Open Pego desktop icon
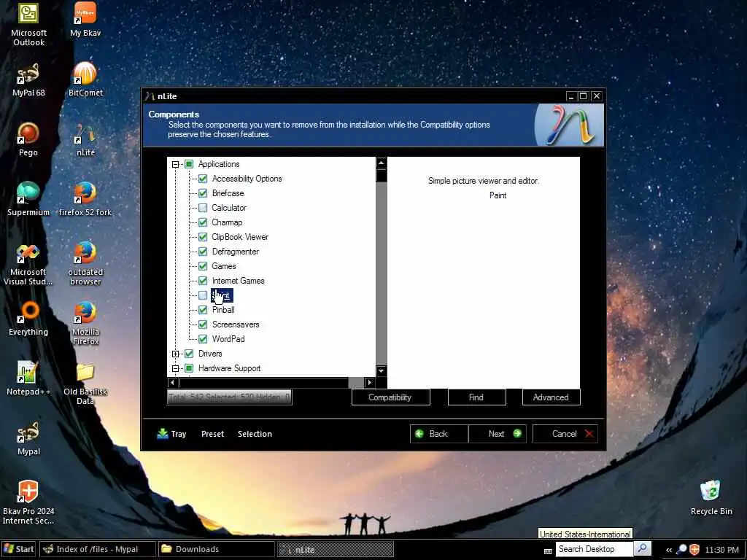The width and height of the screenshot is (747, 560). (28, 139)
